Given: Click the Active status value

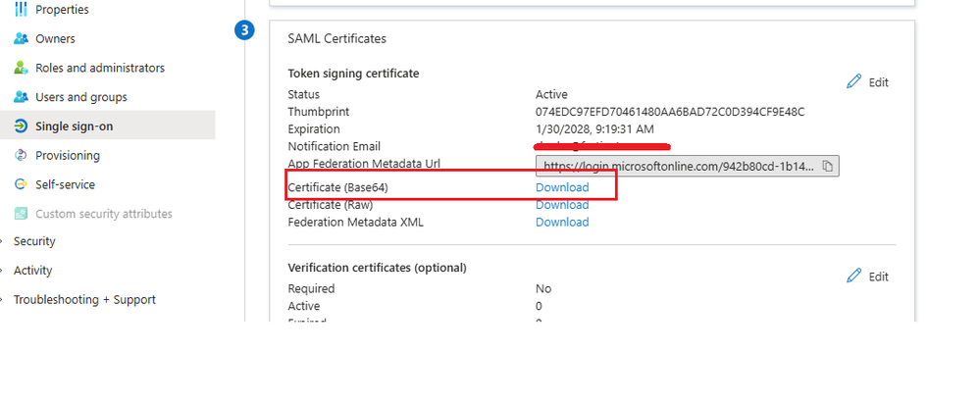Looking at the screenshot, I should 551,95.
